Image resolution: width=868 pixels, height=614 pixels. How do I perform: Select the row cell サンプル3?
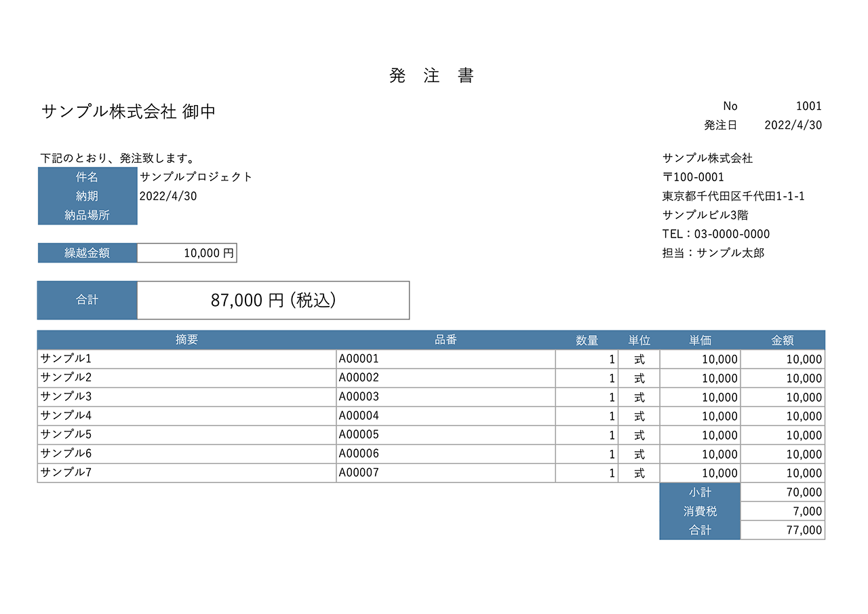[187, 397]
